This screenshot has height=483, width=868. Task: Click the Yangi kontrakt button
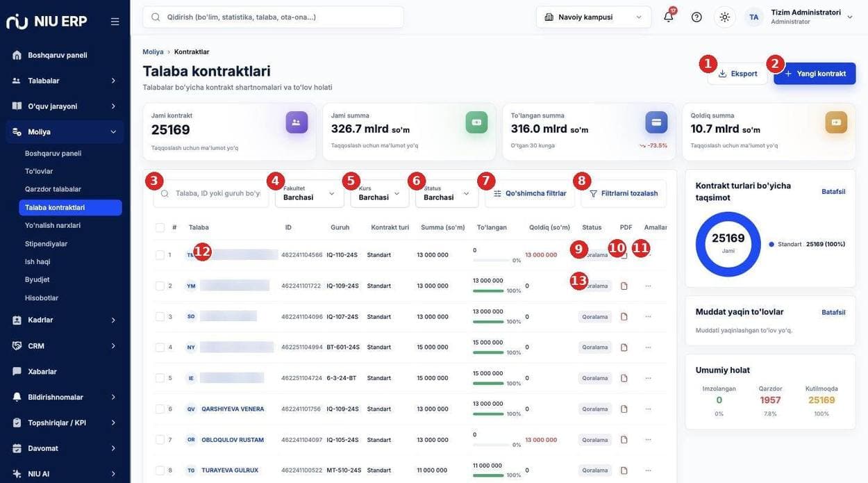coord(815,74)
